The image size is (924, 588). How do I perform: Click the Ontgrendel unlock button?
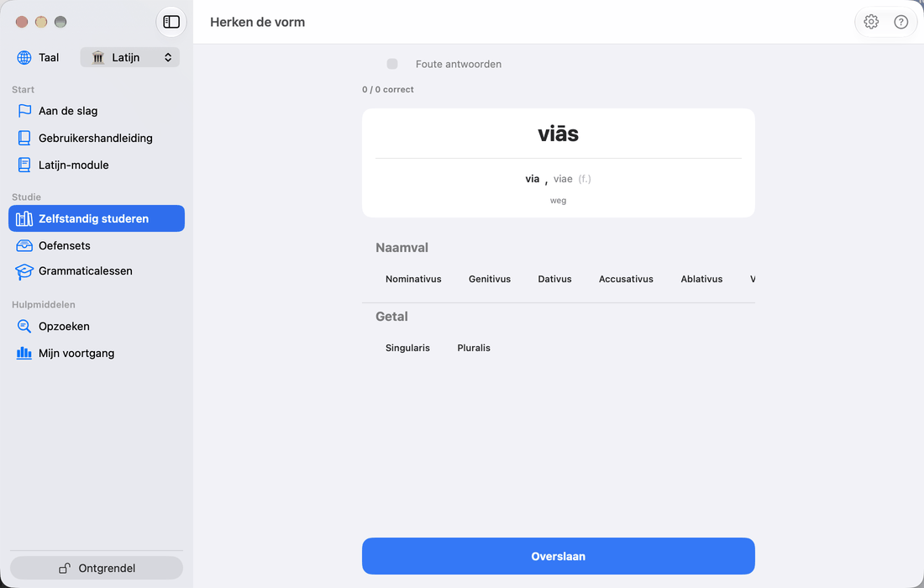(97, 568)
